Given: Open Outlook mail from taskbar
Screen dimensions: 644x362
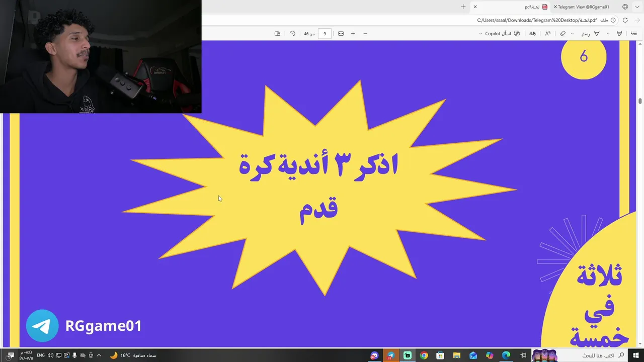Looking at the screenshot, I should pos(473,355).
